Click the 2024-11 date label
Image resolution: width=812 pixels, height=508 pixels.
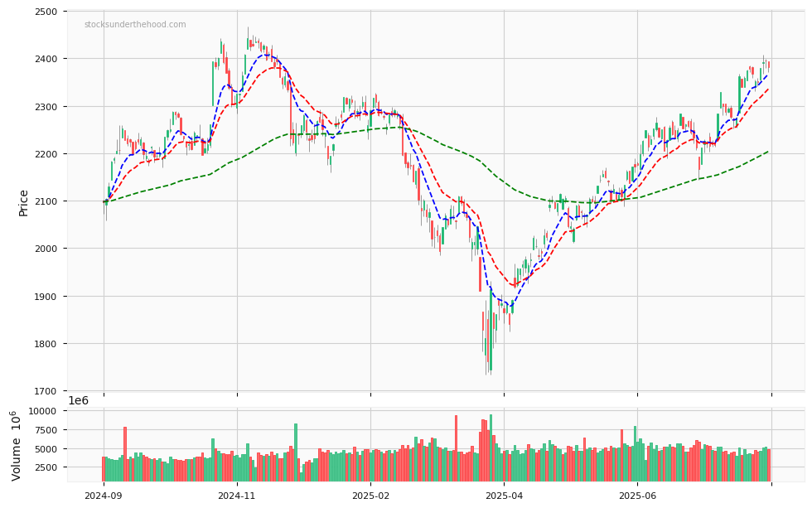click(237, 496)
